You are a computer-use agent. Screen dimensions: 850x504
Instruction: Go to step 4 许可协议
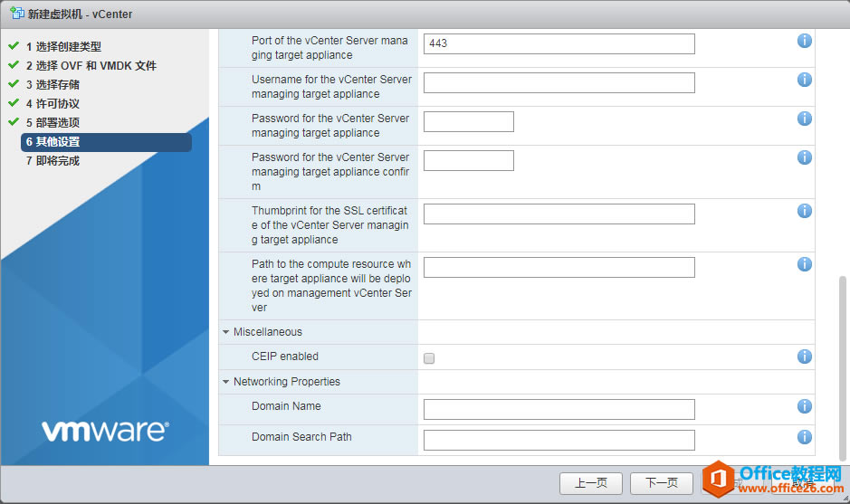pos(53,103)
